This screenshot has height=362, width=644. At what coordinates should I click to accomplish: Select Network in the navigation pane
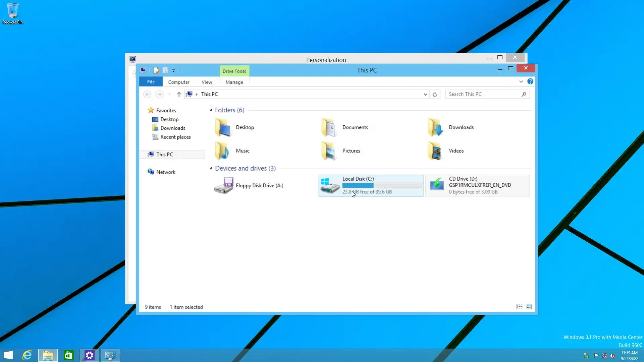tap(166, 172)
